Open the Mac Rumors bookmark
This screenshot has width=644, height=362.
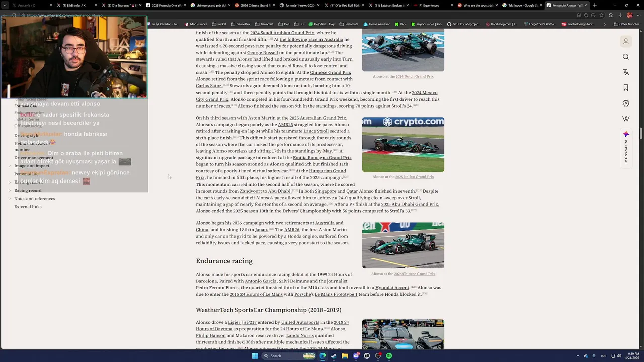(196, 24)
